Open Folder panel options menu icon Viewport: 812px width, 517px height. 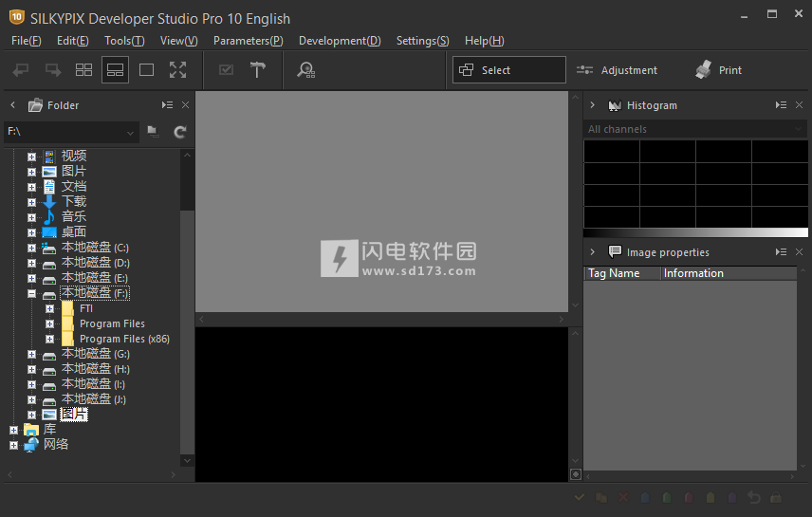(x=167, y=105)
